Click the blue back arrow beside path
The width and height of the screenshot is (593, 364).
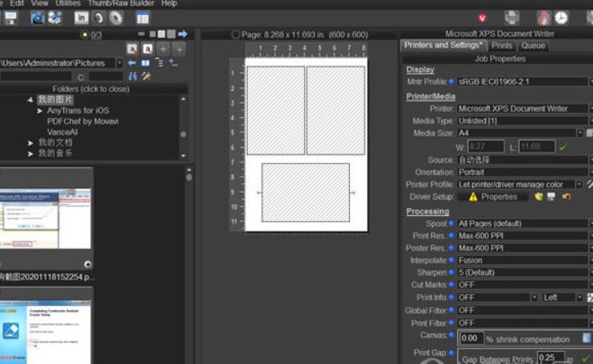click(x=132, y=63)
